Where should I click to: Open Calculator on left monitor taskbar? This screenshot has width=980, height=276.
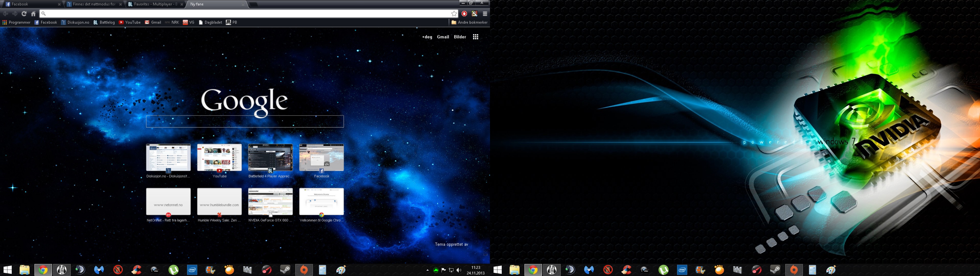click(322, 270)
